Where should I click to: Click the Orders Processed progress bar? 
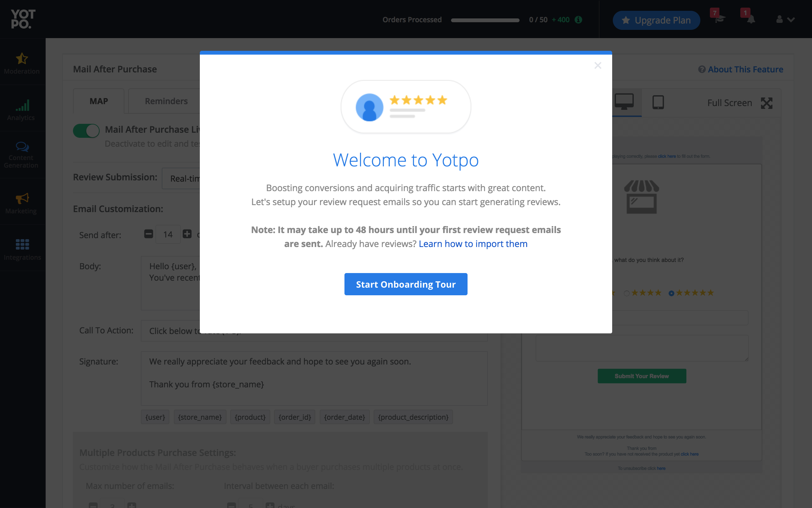[x=485, y=20]
